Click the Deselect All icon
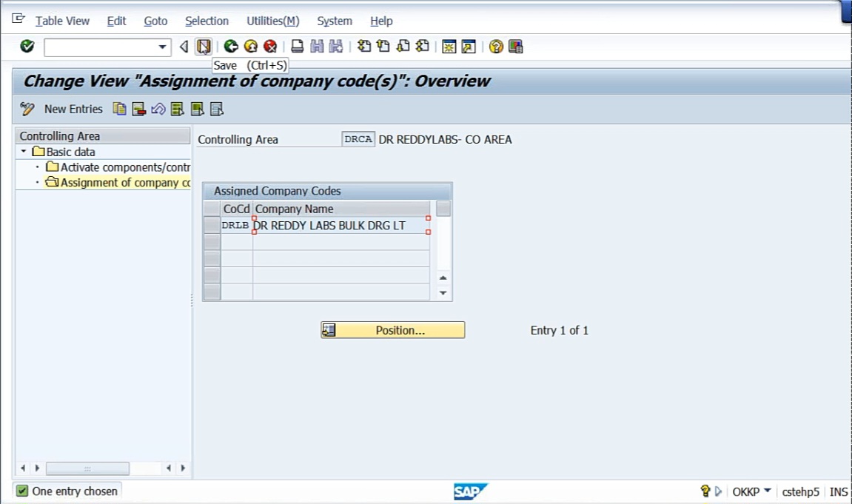This screenshot has height=504, width=852. (217, 110)
